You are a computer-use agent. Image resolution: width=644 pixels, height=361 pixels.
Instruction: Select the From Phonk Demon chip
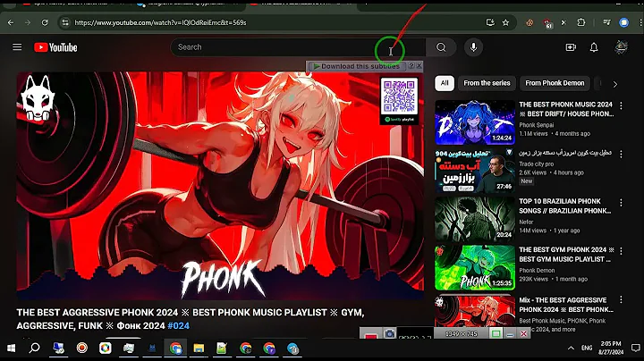555,83
